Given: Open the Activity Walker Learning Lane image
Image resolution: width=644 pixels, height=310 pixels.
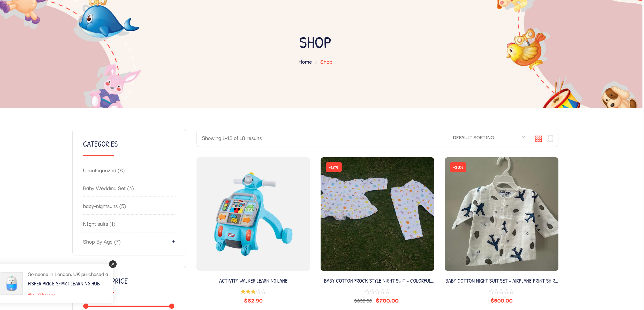Looking at the screenshot, I should pos(253,214).
